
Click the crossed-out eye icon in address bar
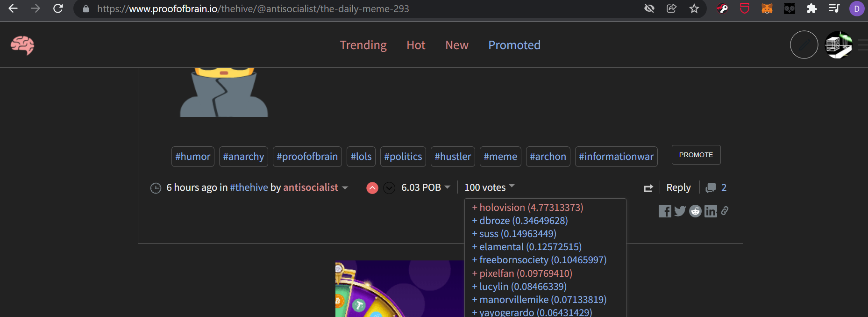click(x=649, y=8)
